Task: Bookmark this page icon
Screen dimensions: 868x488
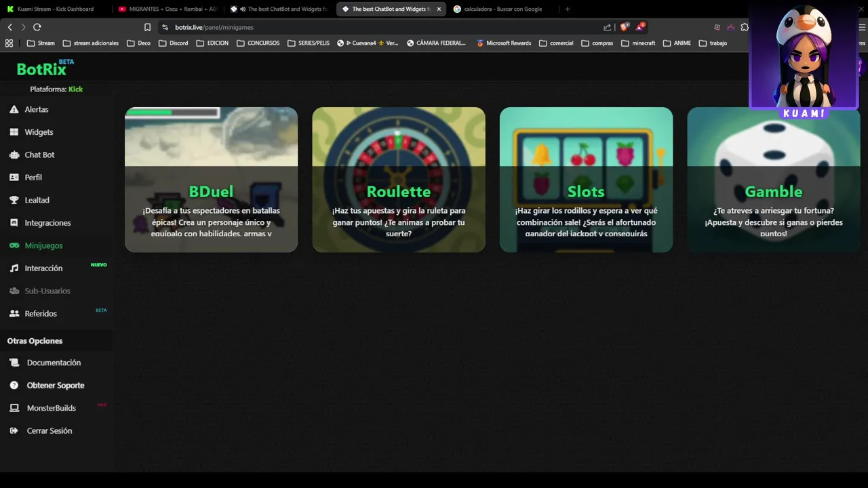Action: 147,27
